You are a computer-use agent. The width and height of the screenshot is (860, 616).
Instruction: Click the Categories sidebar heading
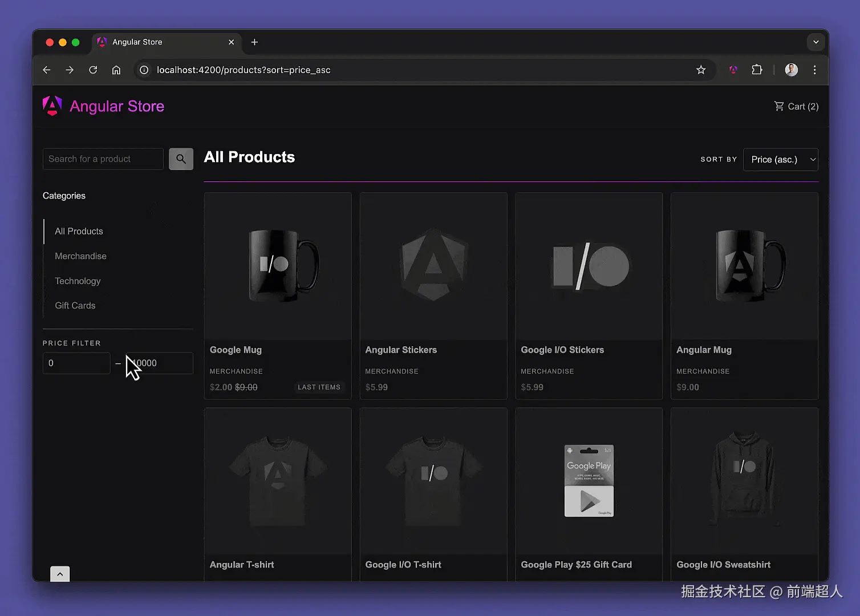pyautogui.click(x=64, y=196)
